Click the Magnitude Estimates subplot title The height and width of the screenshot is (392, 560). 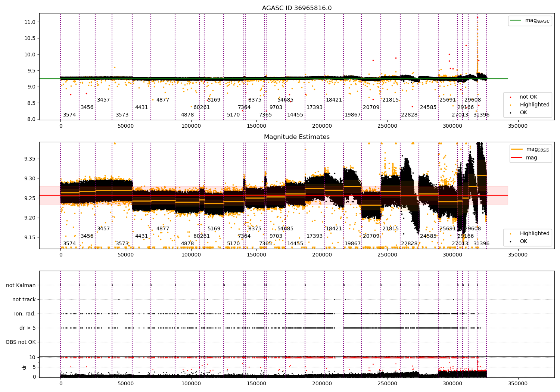pyautogui.click(x=297, y=137)
